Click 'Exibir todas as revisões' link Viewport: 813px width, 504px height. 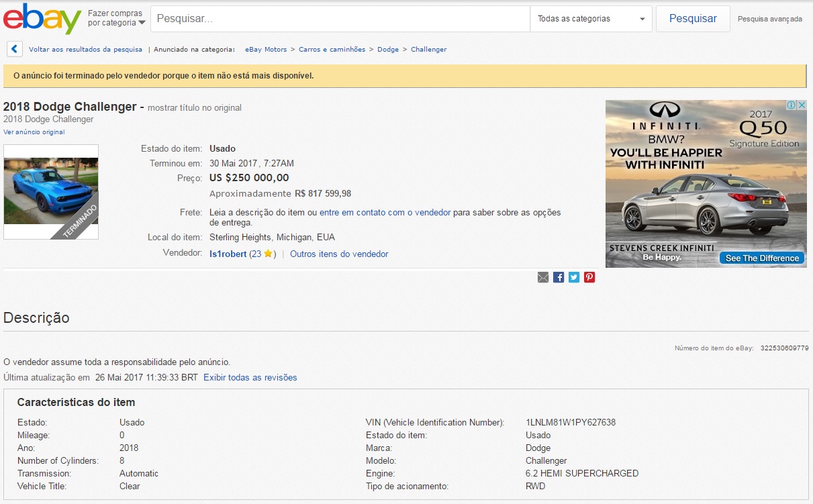[x=250, y=377]
